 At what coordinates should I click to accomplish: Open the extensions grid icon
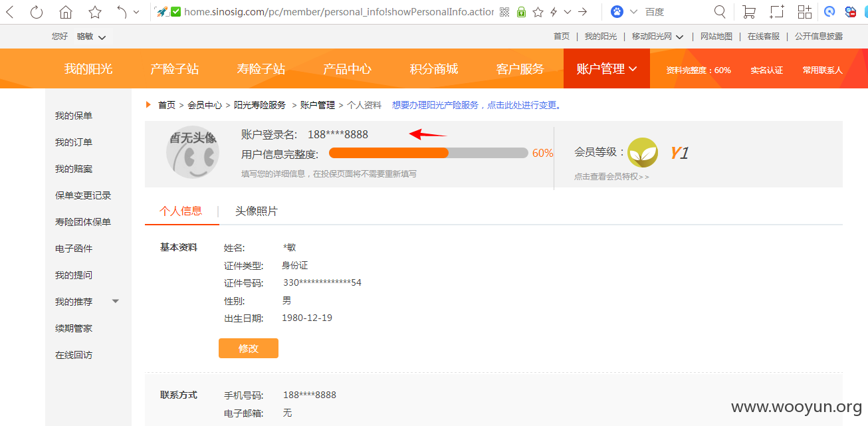pos(805,12)
